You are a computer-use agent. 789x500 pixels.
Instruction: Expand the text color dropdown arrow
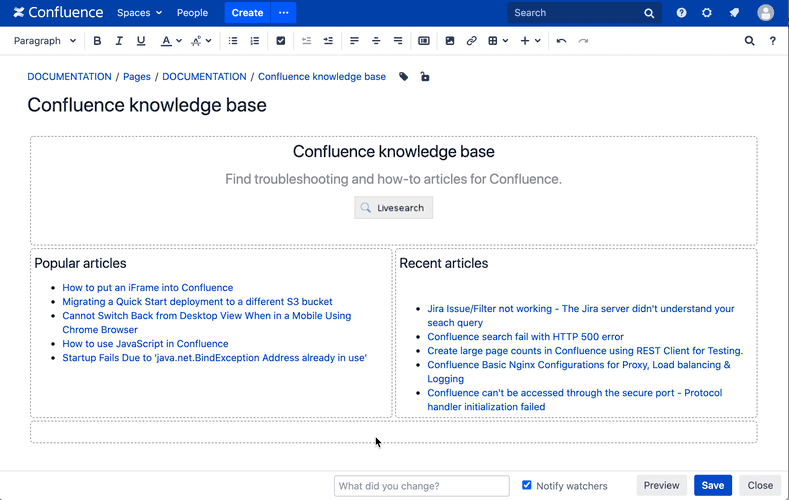pyautogui.click(x=179, y=41)
